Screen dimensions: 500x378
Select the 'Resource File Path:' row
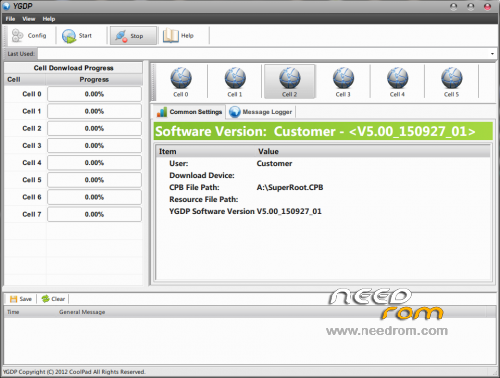323,199
